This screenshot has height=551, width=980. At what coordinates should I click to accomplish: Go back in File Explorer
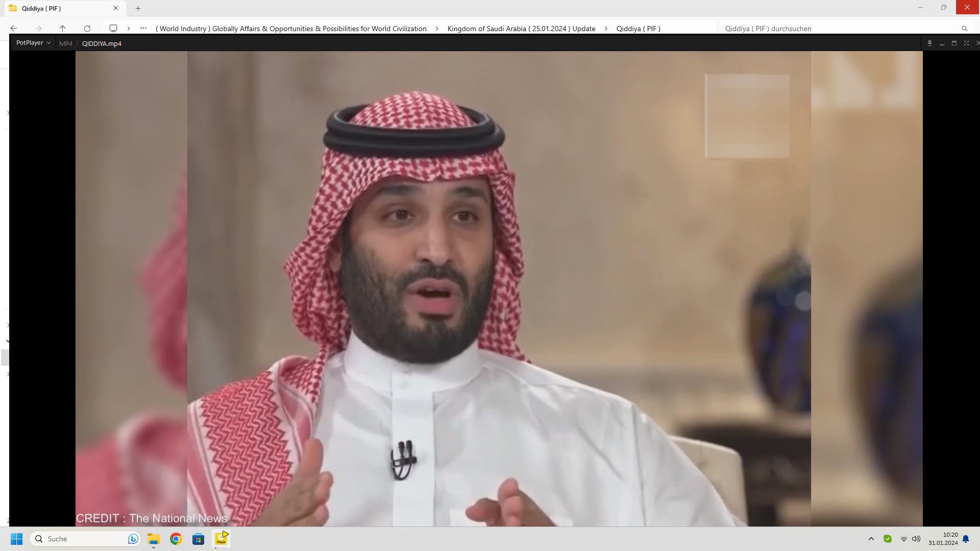coord(14,29)
